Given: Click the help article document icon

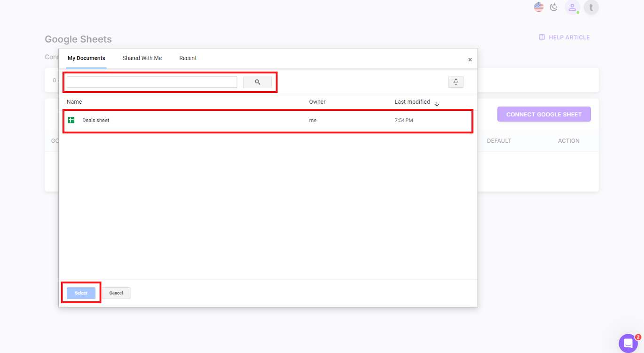Looking at the screenshot, I should click(542, 37).
